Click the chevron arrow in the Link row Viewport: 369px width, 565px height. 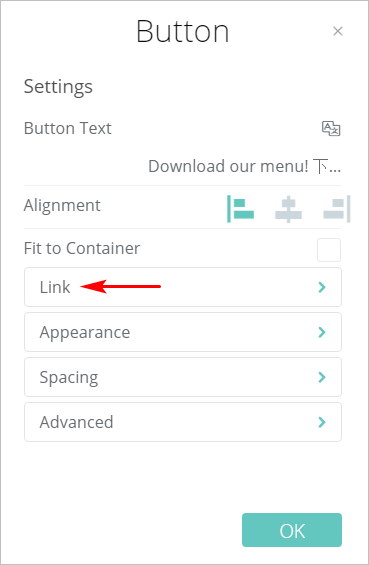pyautogui.click(x=322, y=287)
